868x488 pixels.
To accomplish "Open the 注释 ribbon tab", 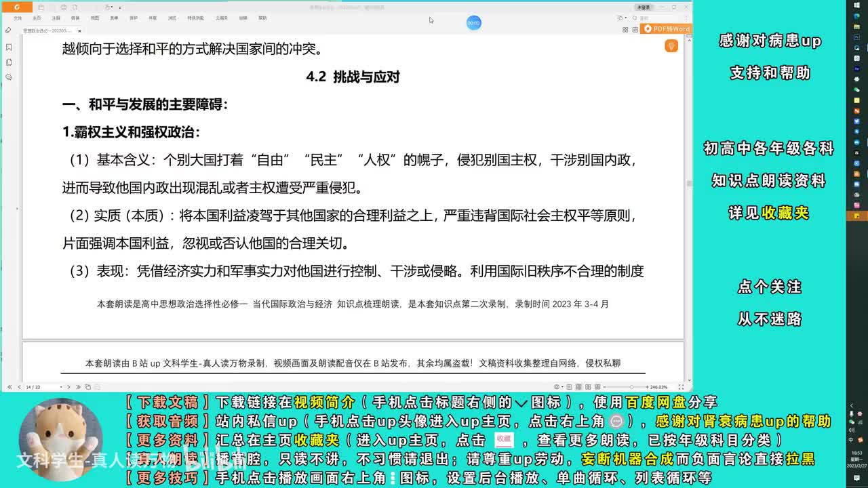I will [x=56, y=18].
